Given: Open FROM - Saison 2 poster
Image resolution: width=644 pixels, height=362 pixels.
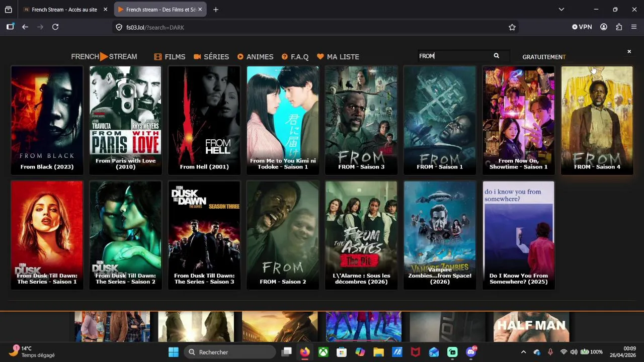Looking at the screenshot, I should [283, 235].
